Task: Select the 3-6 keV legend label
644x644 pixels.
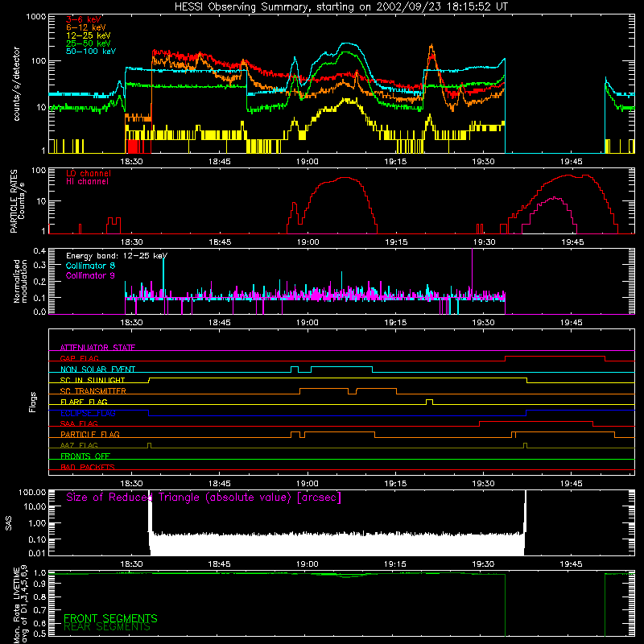Action: pos(84,19)
